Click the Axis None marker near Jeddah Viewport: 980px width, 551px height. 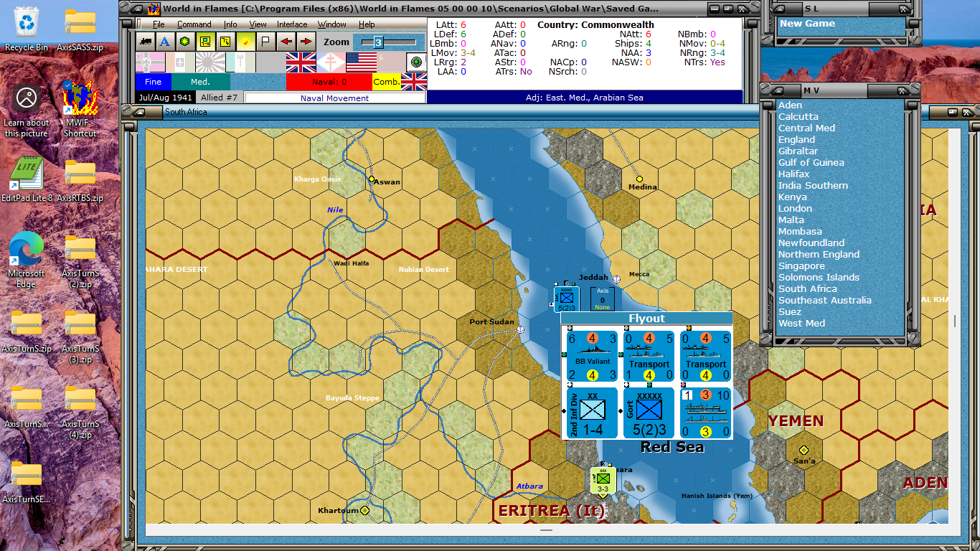click(603, 298)
